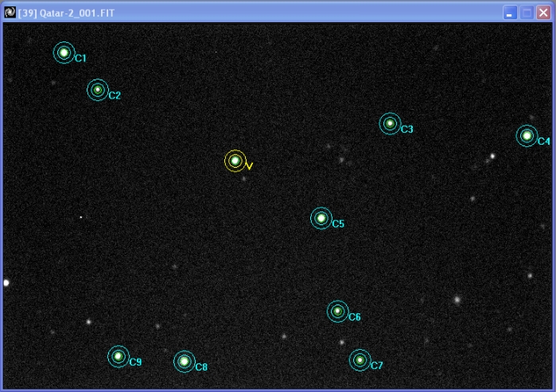Image resolution: width=556 pixels, height=392 pixels.
Task: Select the C2 comparison star circle
Action: (x=97, y=90)
